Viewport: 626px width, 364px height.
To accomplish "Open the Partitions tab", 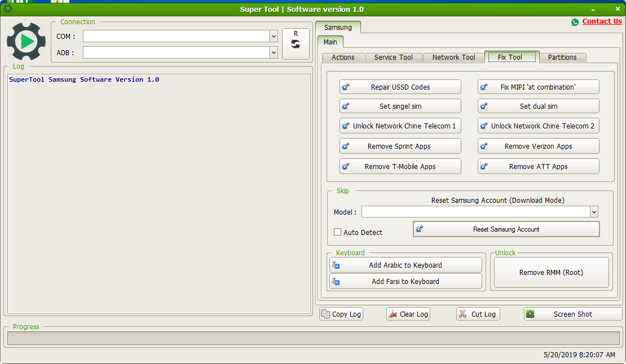I will 562,57.
